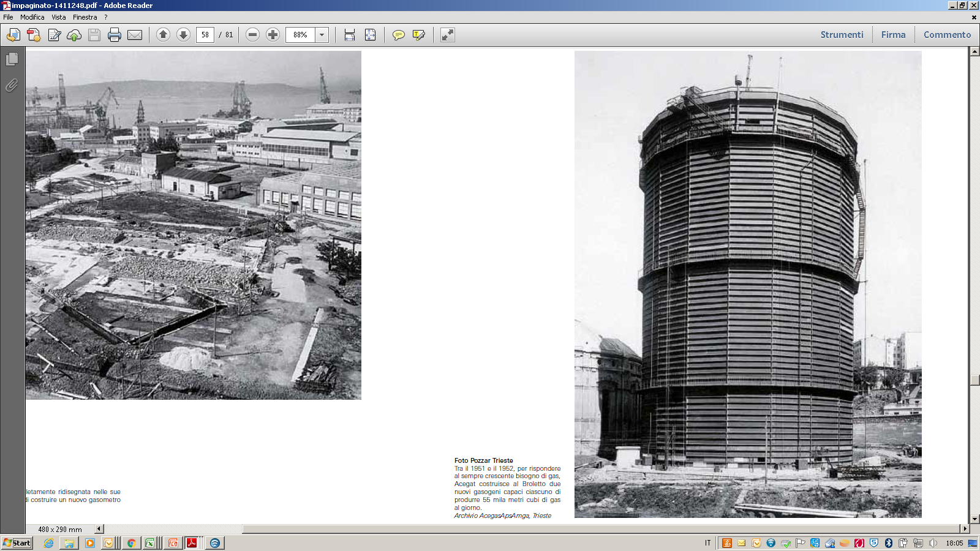
Task: Open the Modifica menu
Action: 32,17
